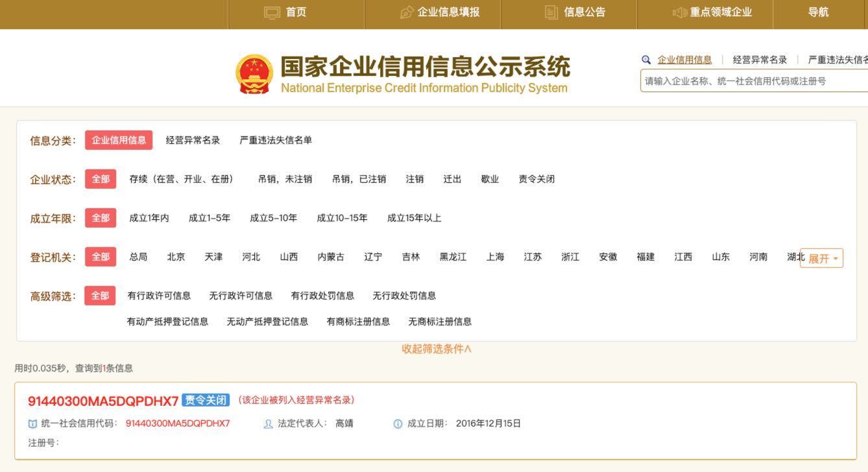The height and width of the screenshot is (472, 868).
Task: Choose 福建 registration authority
Action: [645, 257]
